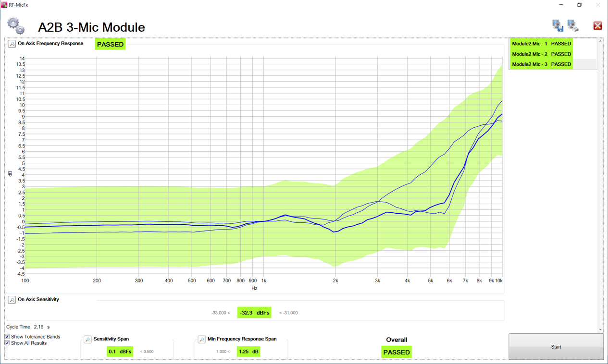608x364 pixels.
Task: Select Module2 Mic - 3 result
Action: click(x=541, y=64)
